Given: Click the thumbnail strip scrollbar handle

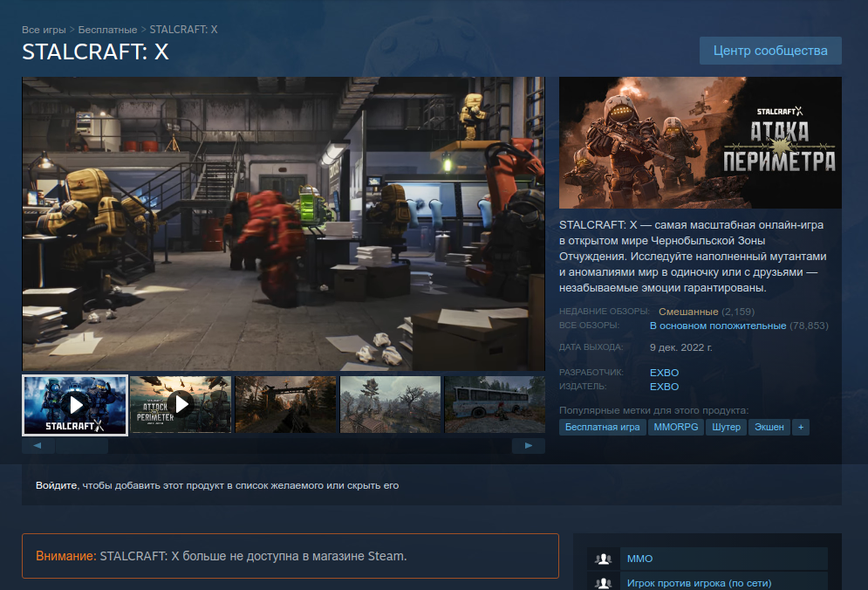Looking at the screenshot, I should 82,446.
